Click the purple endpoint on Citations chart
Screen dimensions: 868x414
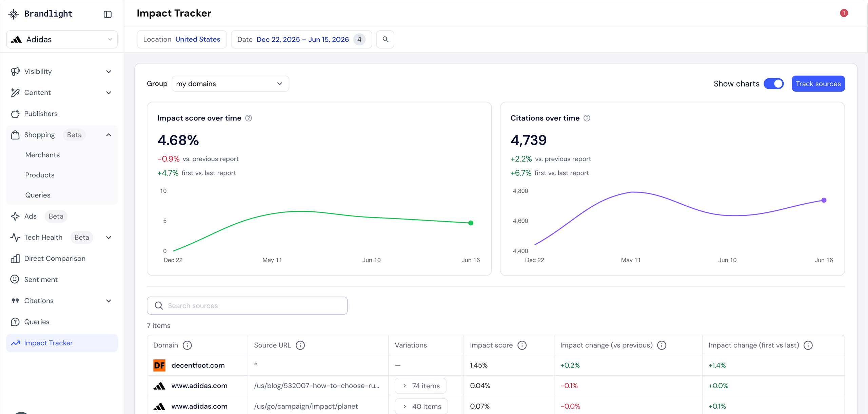pyautogui.click(x=824, y=200)
